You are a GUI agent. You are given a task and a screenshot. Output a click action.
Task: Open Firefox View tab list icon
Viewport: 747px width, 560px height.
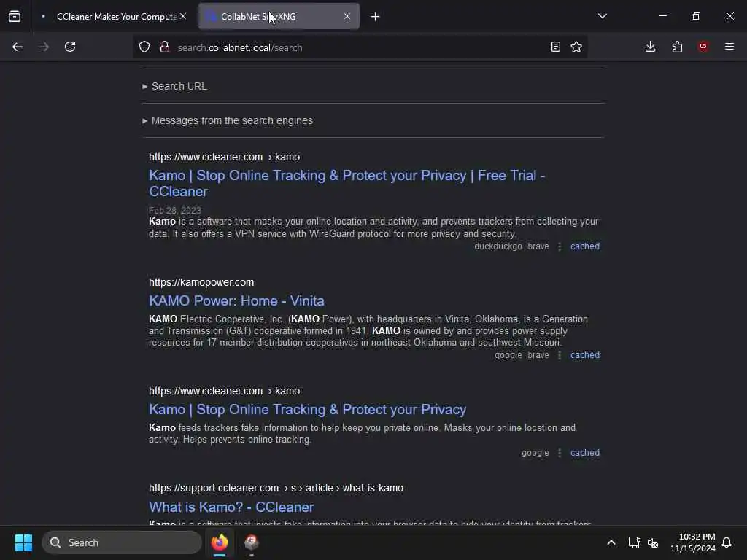(x=15, y=17)
